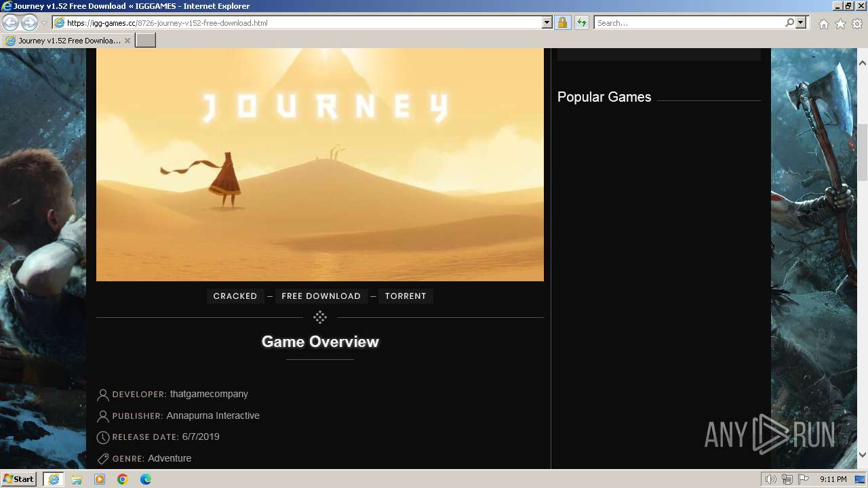Image resolution: width=868 pixels, height=488 pixels.
Task: Click the genre tag icon
Action: [103, 459]
